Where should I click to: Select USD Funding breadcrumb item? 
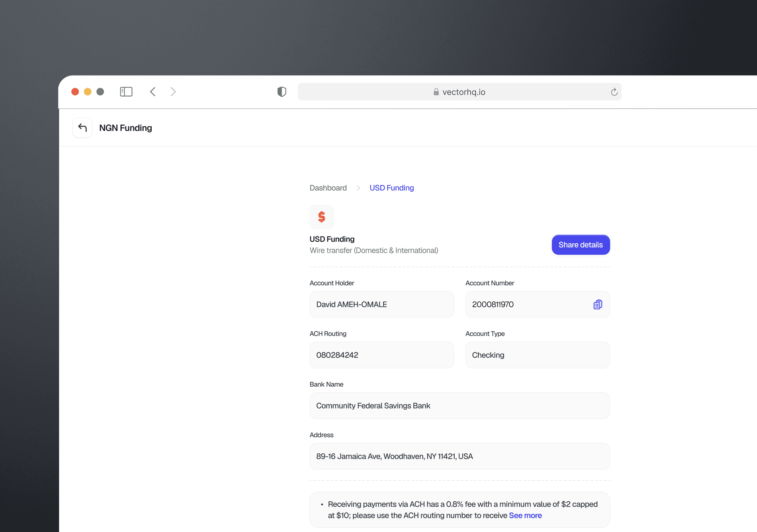click(x=391, y=188)
